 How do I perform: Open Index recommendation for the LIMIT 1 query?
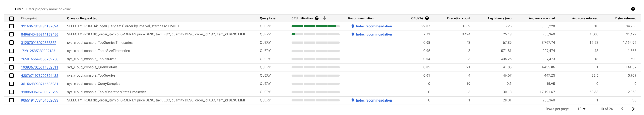coord(373,101)
